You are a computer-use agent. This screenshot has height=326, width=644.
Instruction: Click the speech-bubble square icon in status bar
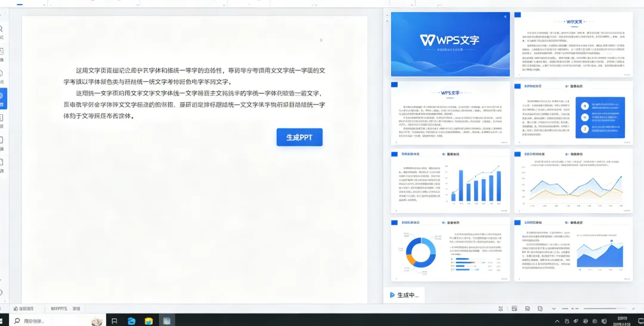(540, 309)
